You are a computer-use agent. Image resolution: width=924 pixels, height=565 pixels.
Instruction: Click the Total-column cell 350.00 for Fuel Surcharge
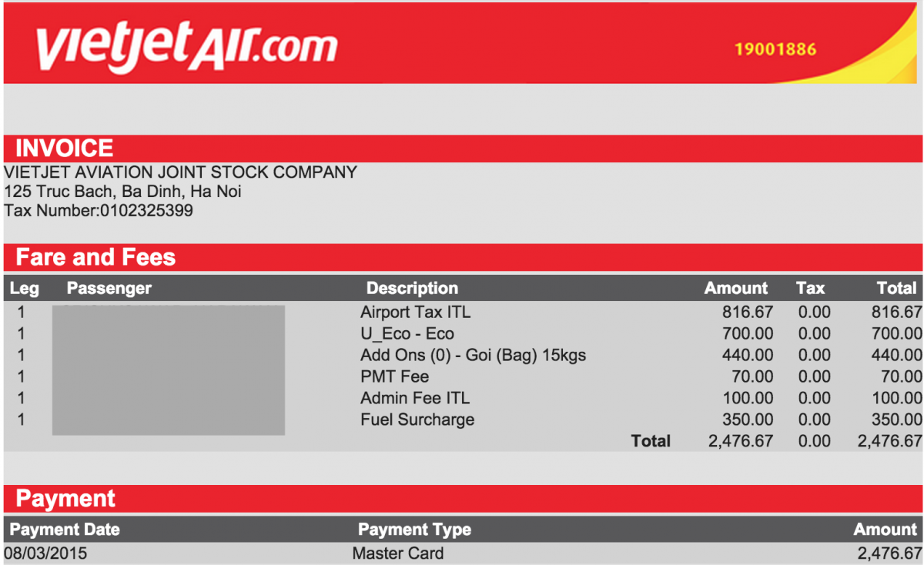[x=896, y=420]
